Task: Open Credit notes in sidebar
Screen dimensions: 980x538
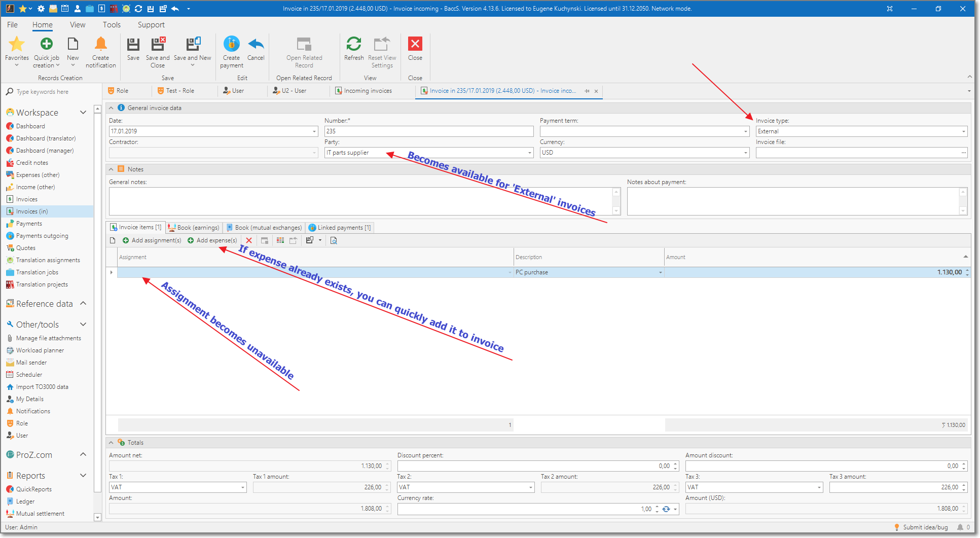Action: [x=32, y=163]
